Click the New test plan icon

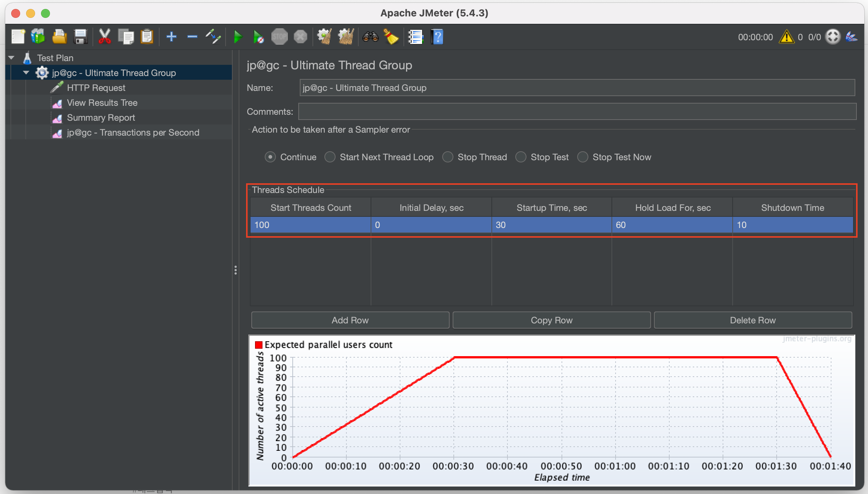[18, 37]
